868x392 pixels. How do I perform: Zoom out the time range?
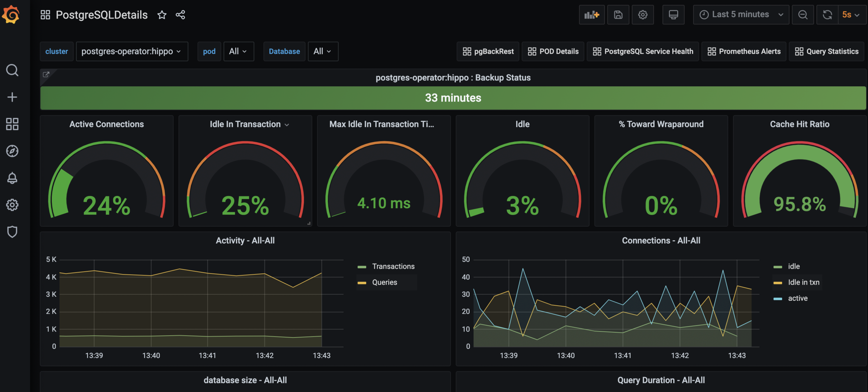click(x=802, y=15)
